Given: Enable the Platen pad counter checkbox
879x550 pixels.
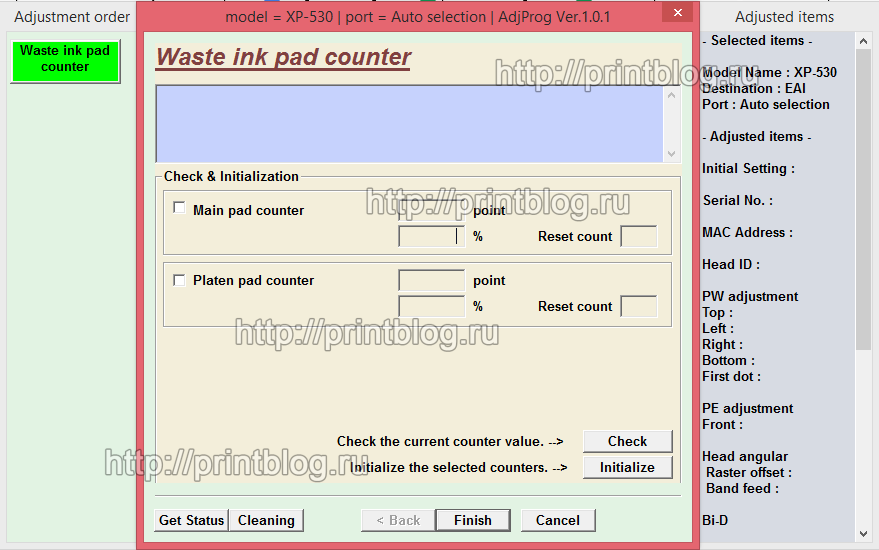Looking at the screenshot, I should [x=179, y=280].
